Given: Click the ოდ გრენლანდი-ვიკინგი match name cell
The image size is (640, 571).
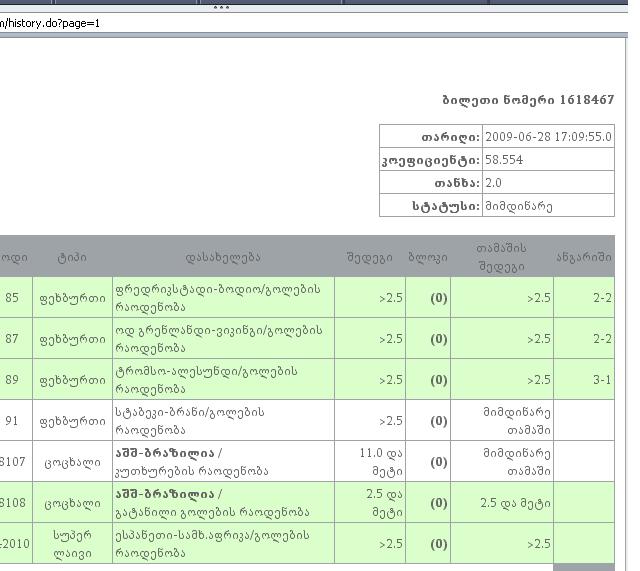Looking at the screenshot, I should (223, 338).
